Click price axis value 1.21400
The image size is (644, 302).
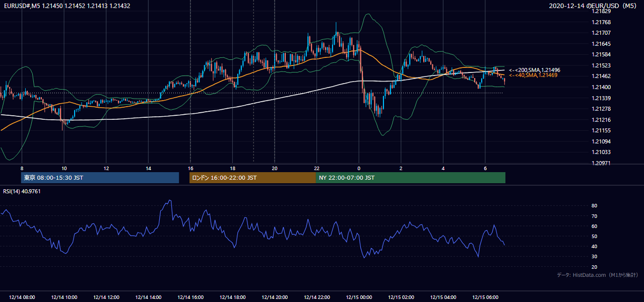tap(601, 87)
